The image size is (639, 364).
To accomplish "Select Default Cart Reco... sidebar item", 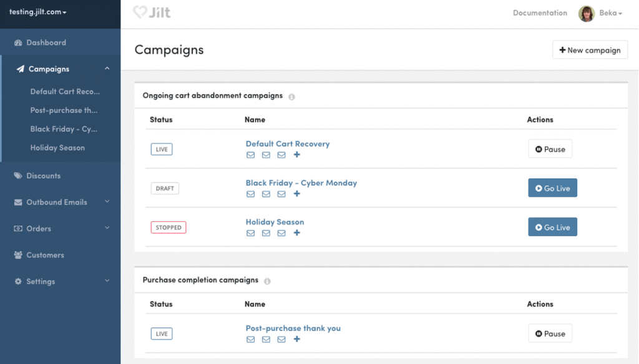I will click(65, 92).
